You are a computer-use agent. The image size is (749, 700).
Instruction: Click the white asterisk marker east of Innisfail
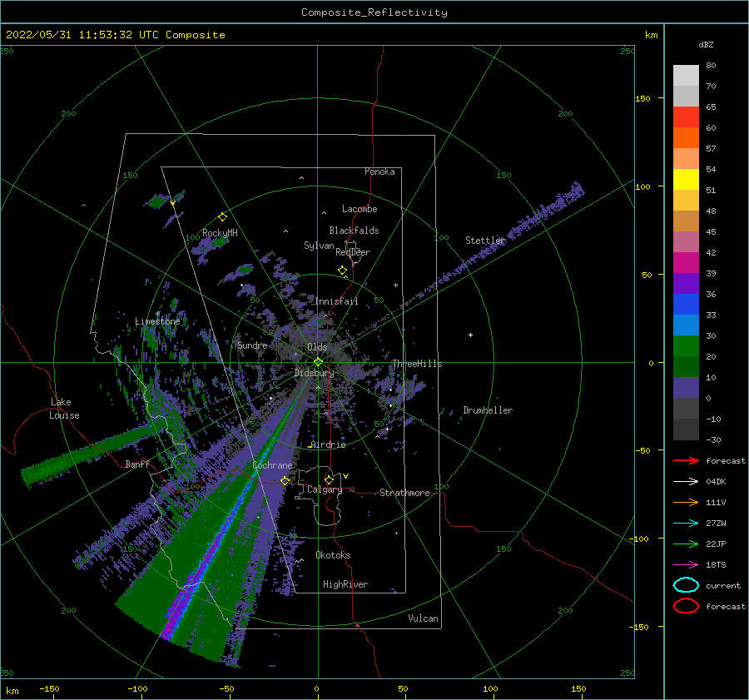tap(395, 285)
